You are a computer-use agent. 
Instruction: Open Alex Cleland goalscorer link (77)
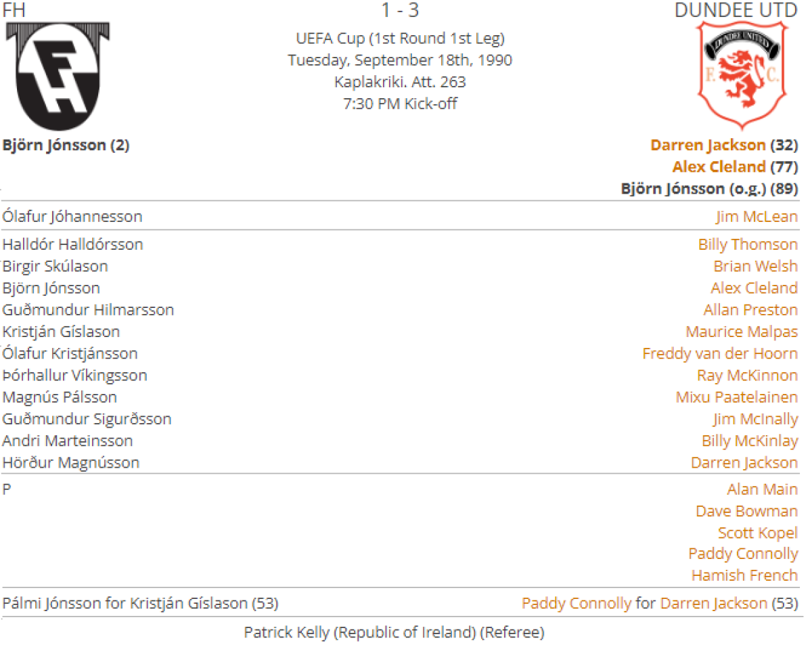719,166
